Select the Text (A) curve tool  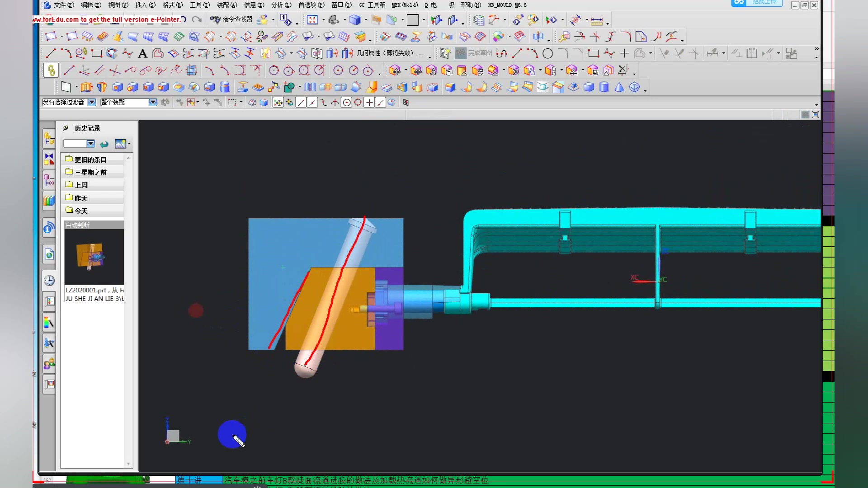click(x=142, y=54)
